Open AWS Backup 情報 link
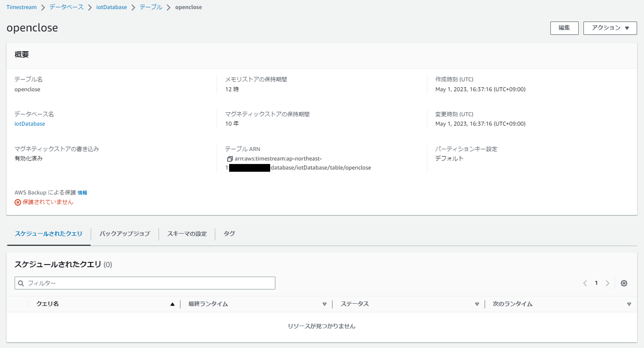 coord(82,193)
